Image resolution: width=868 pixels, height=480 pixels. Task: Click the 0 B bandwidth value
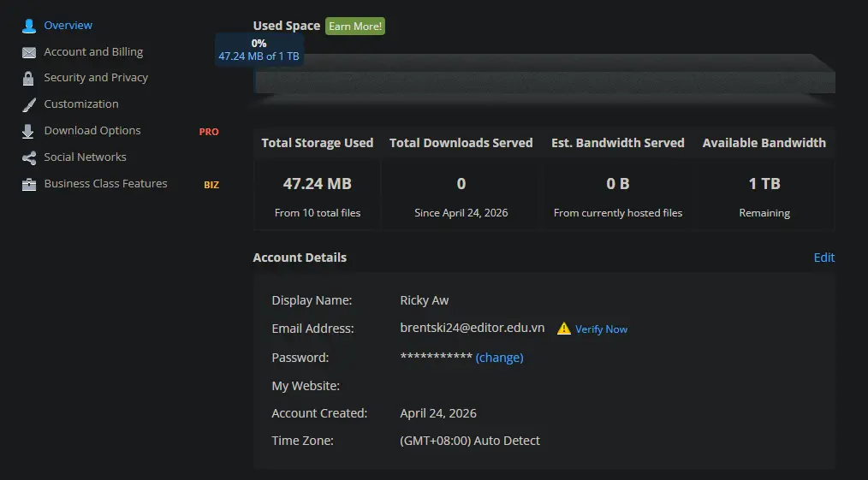point(618,184)
